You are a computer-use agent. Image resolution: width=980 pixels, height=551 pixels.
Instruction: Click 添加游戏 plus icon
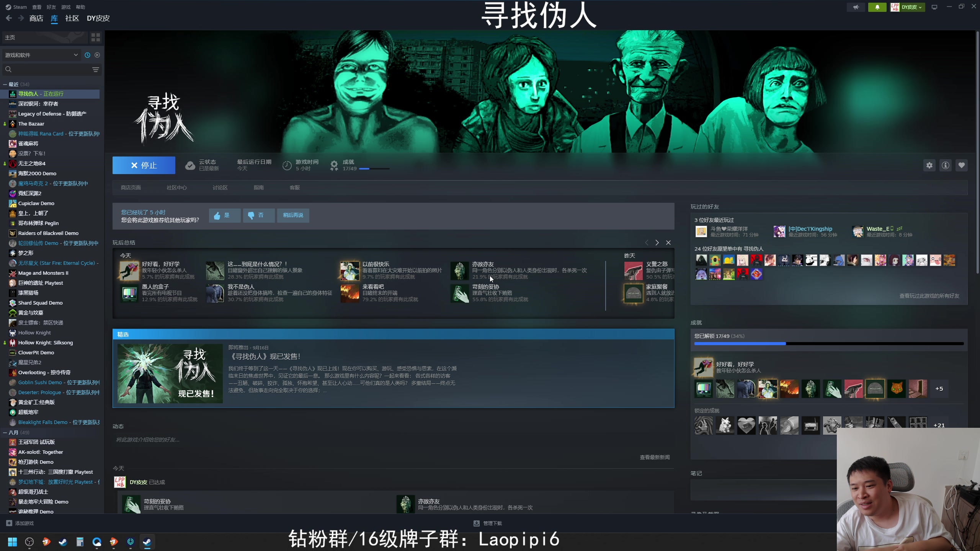pos(9,523)
